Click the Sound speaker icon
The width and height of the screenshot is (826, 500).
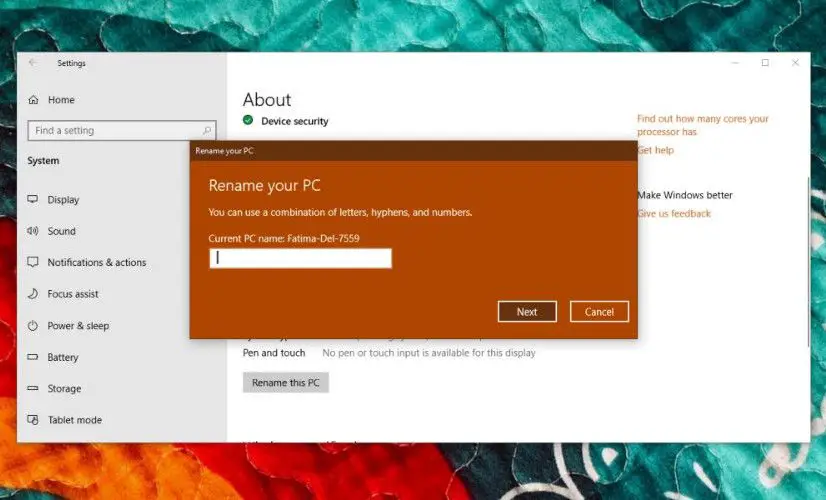pyautogui.click(x=33, y=231)
